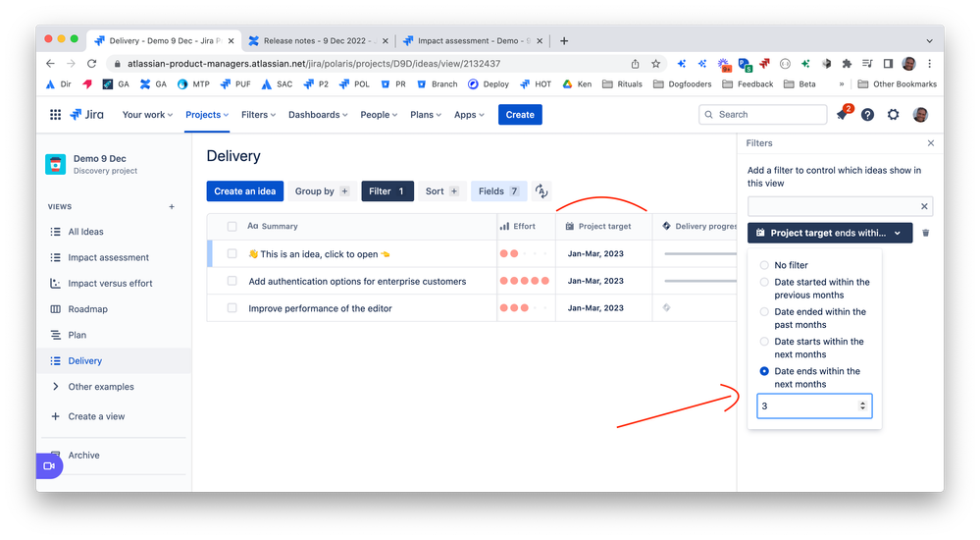This screenshot has height=540, width=980.
Task: Delete the Project target filter with trash icon
Action: pyautogui.click(x=926, y=233)
